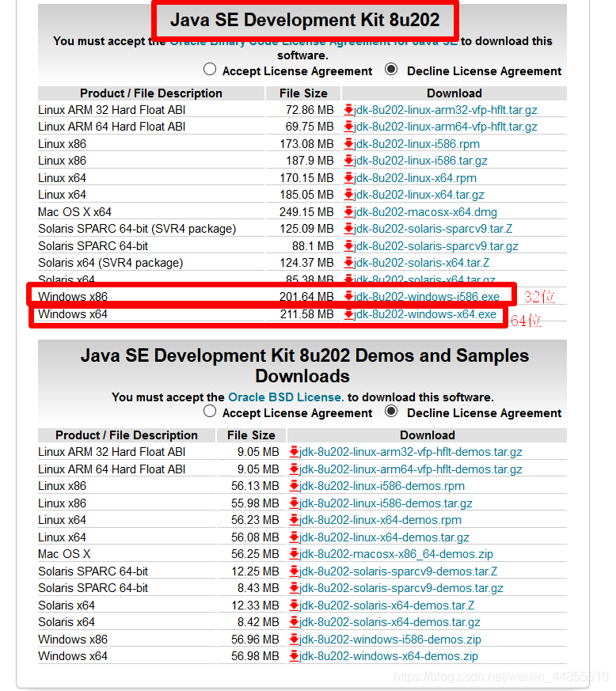Download jdk-8u202-linux-arm64-vfp-hflt.tar.gz

pyautogui.click(x=445, y=127)
